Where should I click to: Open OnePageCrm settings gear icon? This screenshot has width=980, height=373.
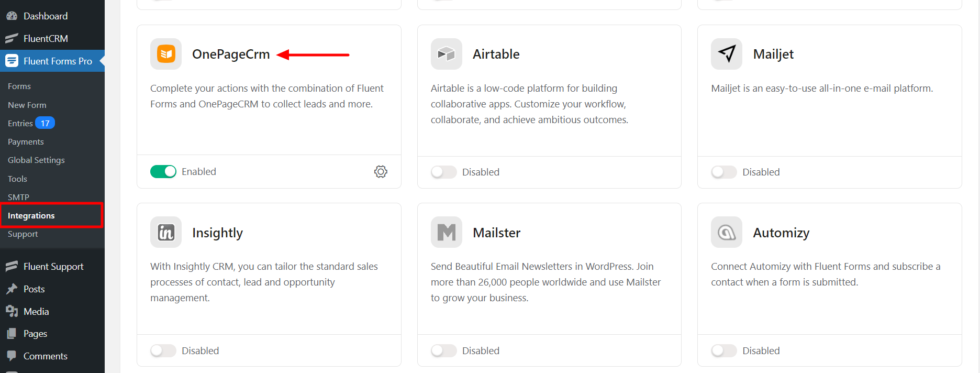coord(381,172)
